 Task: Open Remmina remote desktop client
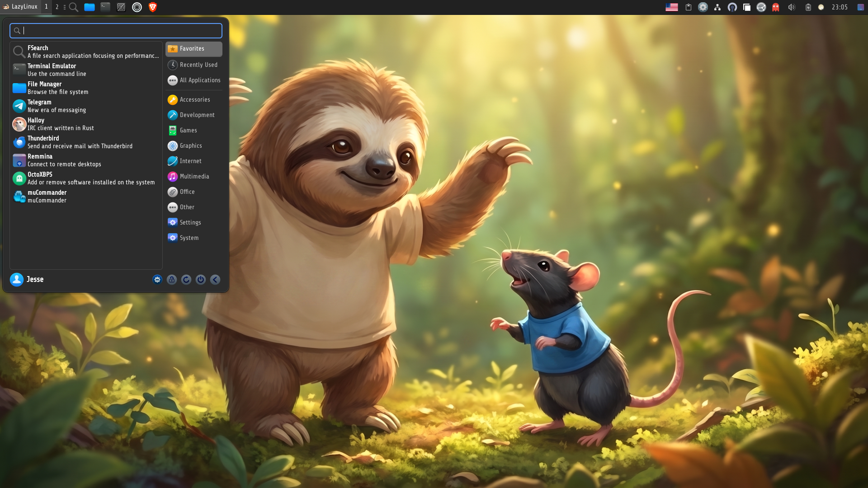click(x=86, y=160)
